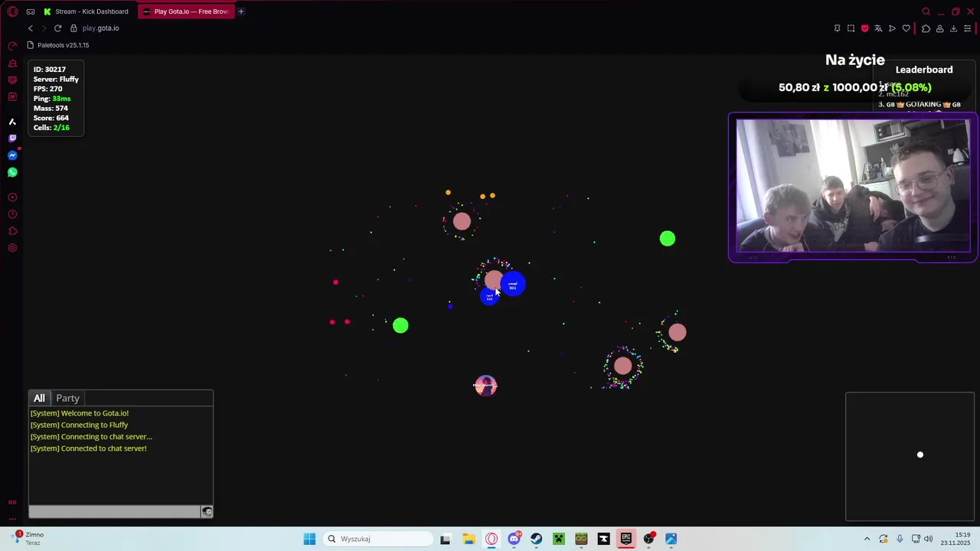Click 'Connected to chat server!' message
This screenshot has height=551, width=980.
pos(88,448)
